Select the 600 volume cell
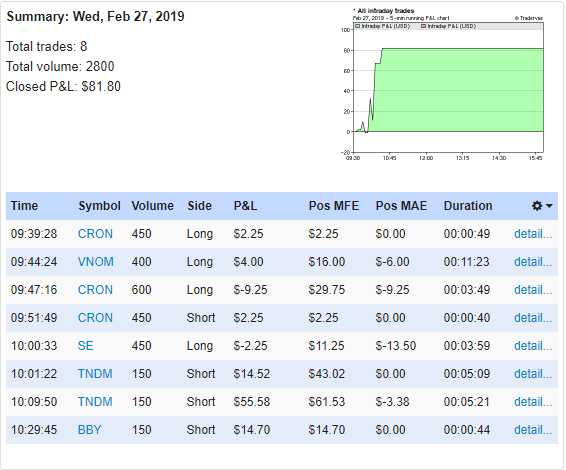Viewport: 566px width, 470px height. click(x=142, y=290)
